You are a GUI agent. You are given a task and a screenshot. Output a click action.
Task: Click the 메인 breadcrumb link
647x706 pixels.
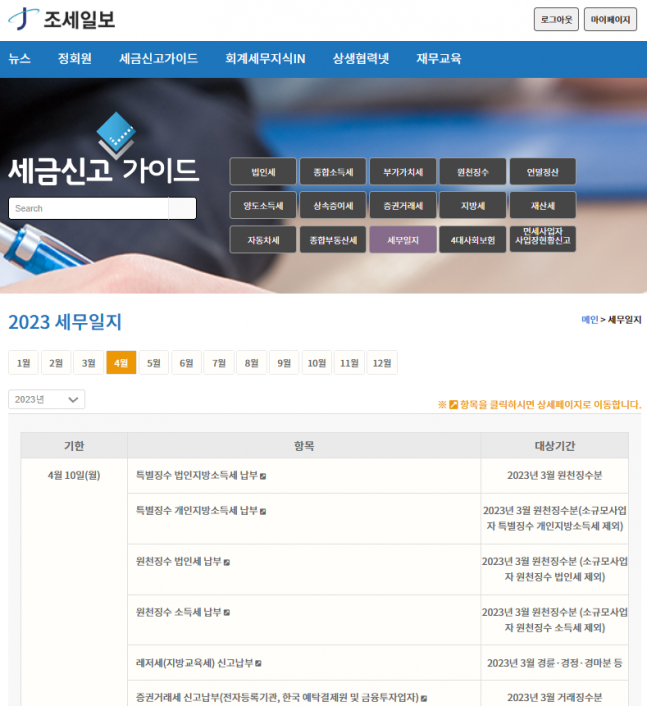589,320
